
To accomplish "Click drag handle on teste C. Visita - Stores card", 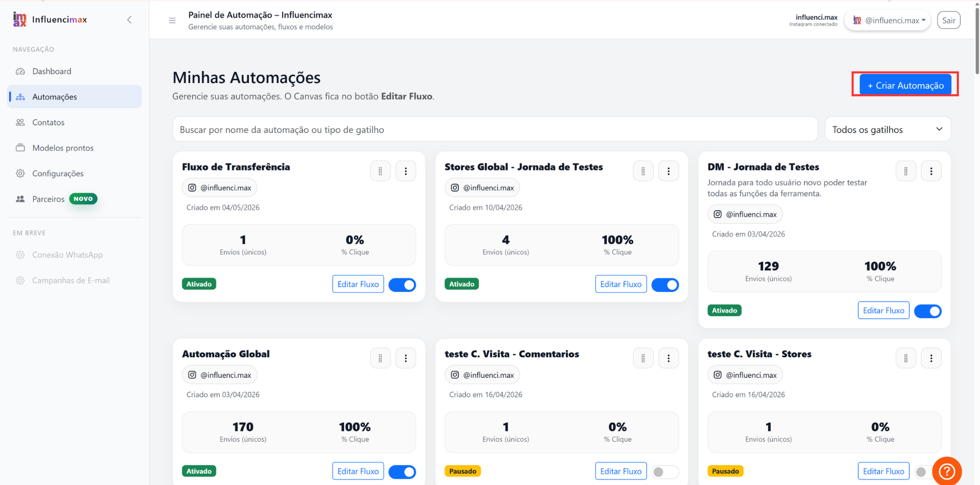I will tap(906, 358).
